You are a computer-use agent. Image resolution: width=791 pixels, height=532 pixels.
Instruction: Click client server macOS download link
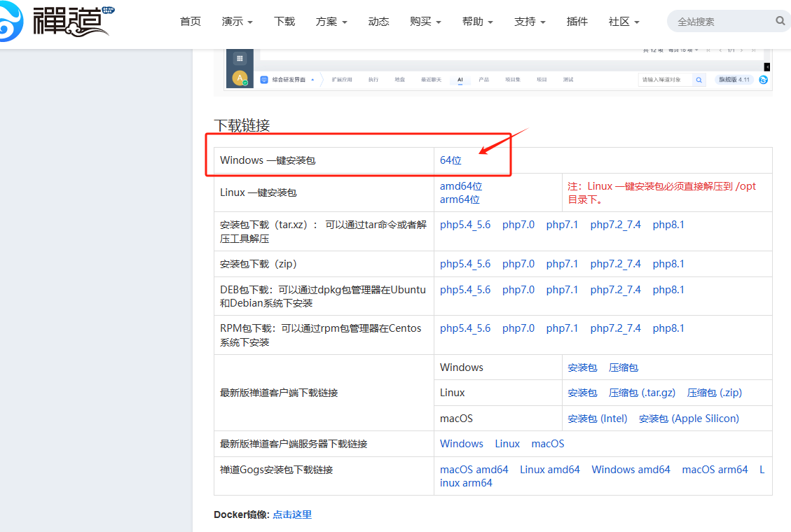(x=548, y=444)
